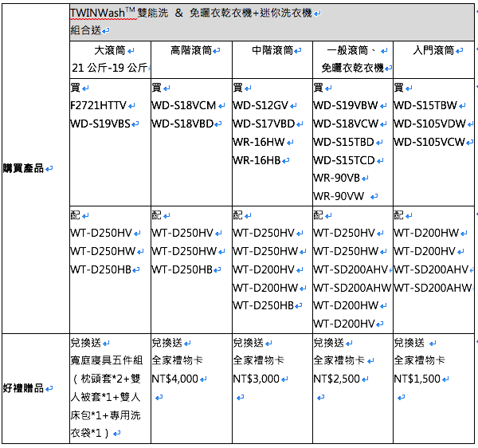Select the 中階滾筒 column heading
This screenshot has width=478, height=448.
[272, 51]
